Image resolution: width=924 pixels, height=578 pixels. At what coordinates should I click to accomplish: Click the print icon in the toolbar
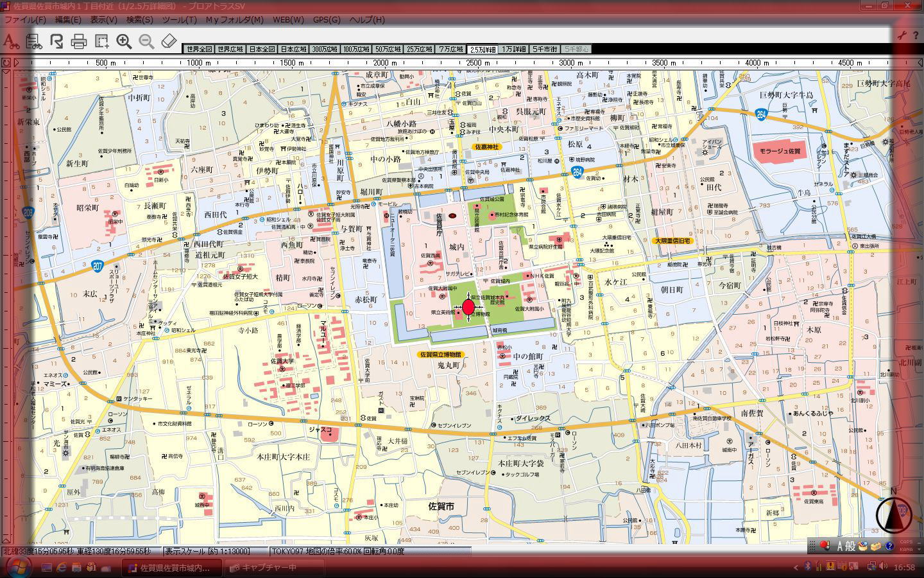79,42
